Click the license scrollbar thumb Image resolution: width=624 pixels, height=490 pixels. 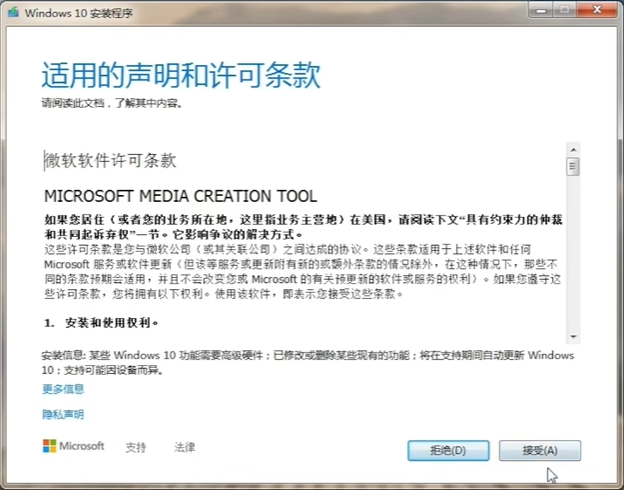tap(573, 166)
